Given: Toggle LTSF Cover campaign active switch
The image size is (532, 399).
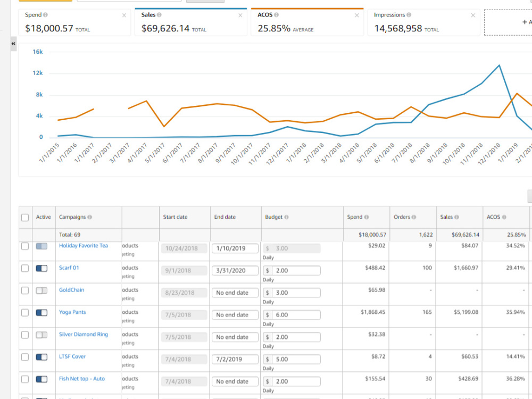Looking at the screenshot, I should click(x=41, y=357).
